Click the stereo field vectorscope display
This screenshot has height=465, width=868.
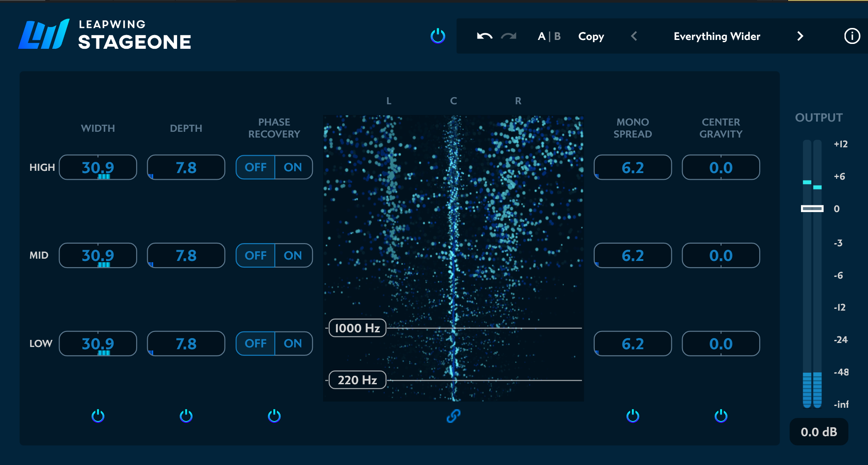tap(454, 258)
